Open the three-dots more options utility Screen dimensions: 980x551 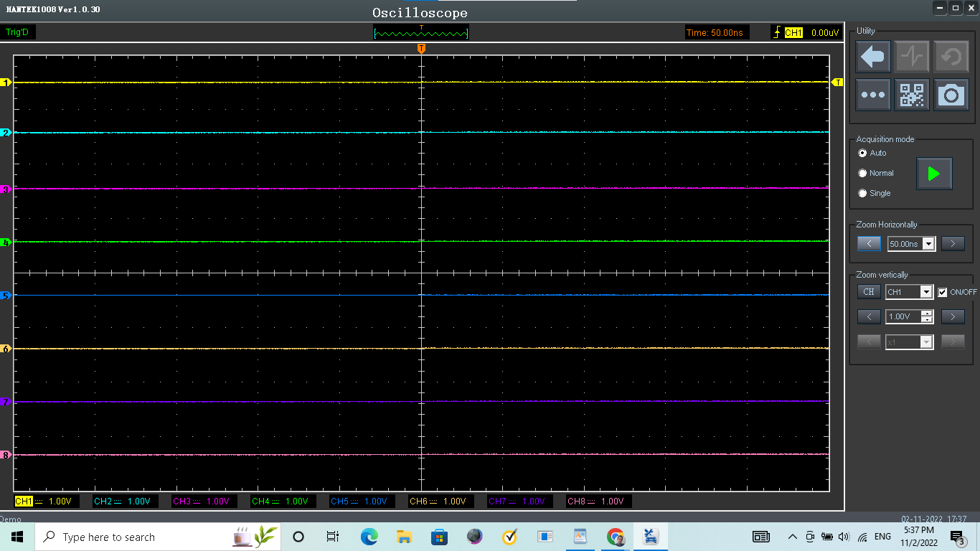point(873,95)
